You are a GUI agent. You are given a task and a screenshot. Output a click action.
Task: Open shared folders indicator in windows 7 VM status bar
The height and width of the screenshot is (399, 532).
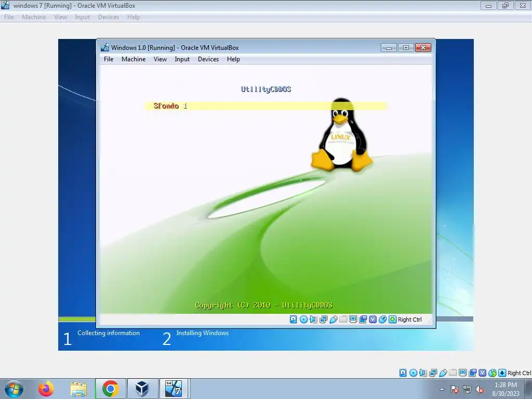point(453,373)
